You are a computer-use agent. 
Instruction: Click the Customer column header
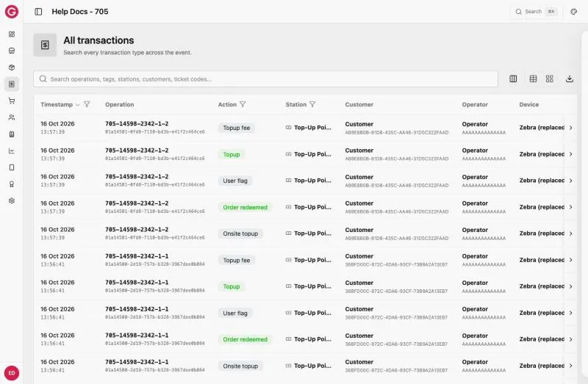[x=359, y=104]
